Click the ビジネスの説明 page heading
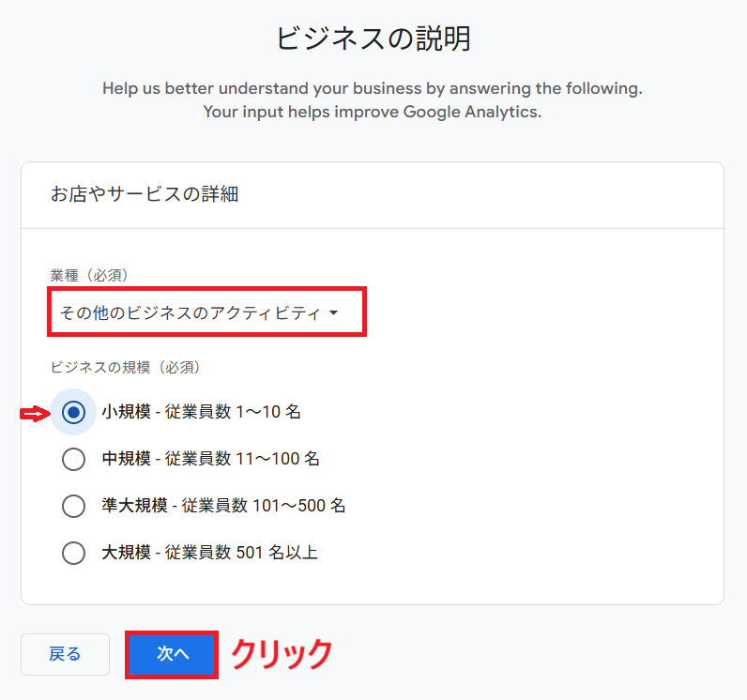This screenshot has width=747, height=700. coord(373,38)
